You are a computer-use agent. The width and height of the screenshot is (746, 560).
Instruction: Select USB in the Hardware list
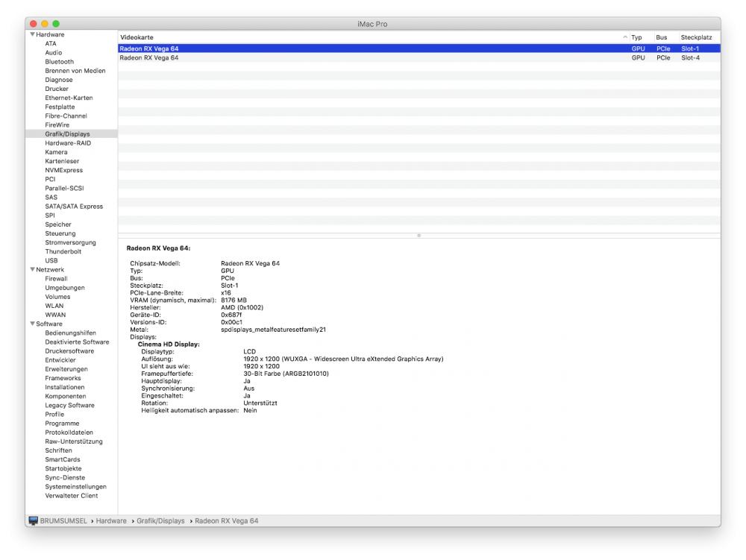[51, 260]
